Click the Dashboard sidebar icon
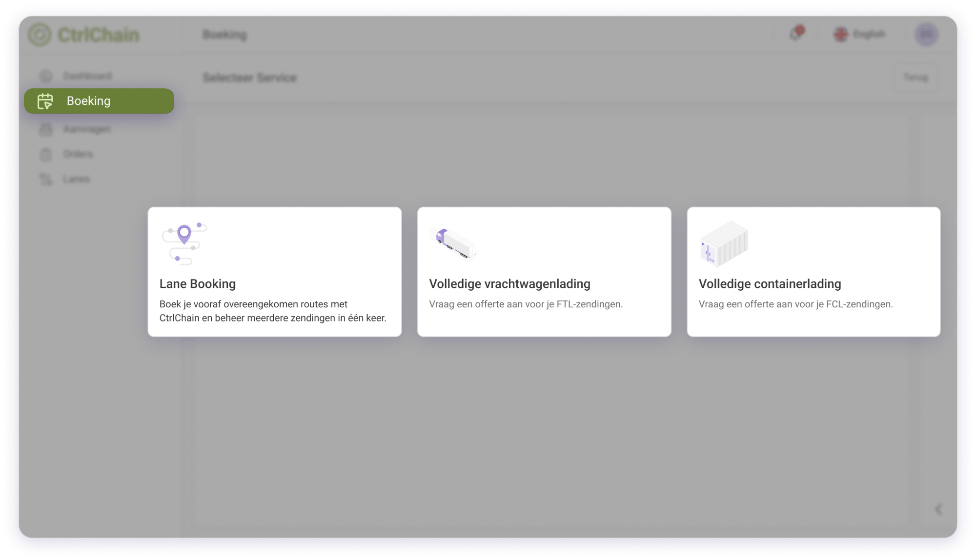976x560 pixels. coord(46,76)
